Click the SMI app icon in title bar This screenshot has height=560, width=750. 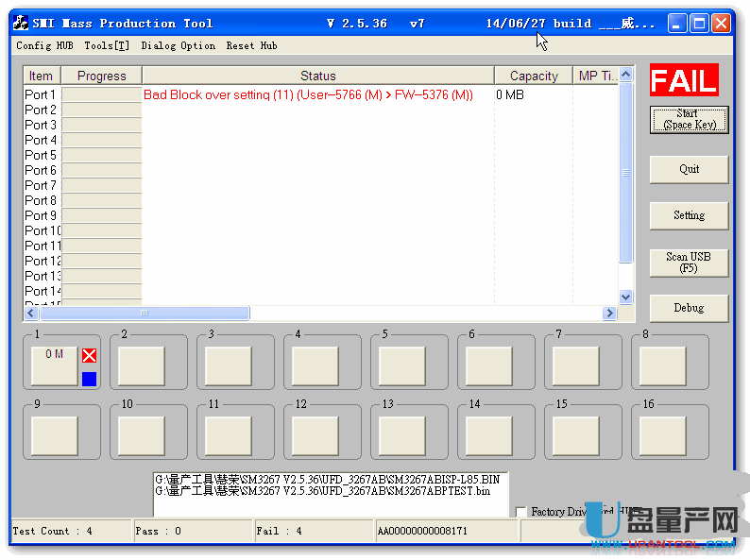[x=21, y=23]
